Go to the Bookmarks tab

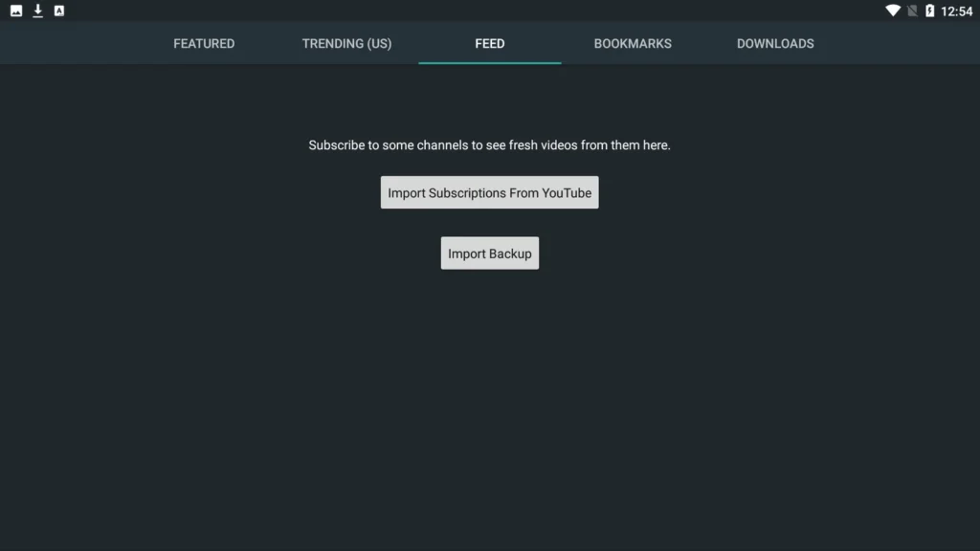coord(633,43)
